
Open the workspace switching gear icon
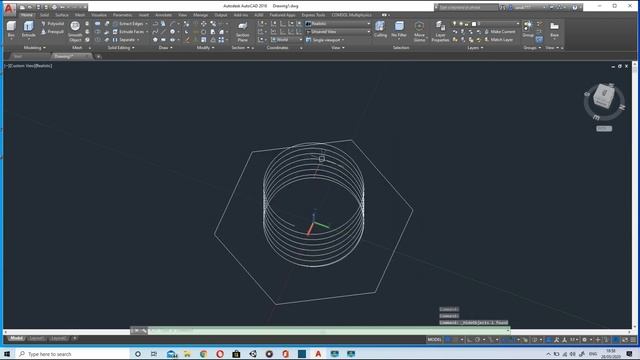[584, 340]
